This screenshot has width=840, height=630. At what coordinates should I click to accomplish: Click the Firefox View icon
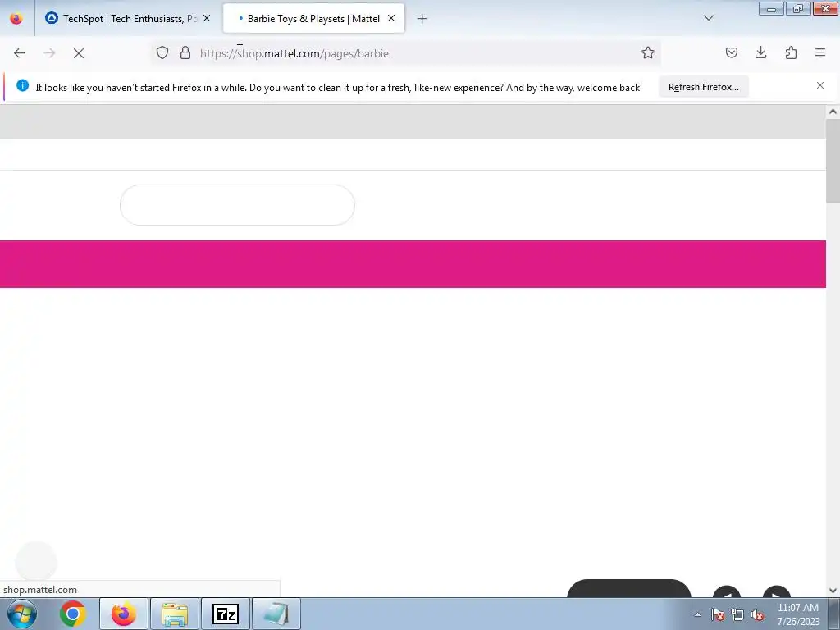pos(16,18)
